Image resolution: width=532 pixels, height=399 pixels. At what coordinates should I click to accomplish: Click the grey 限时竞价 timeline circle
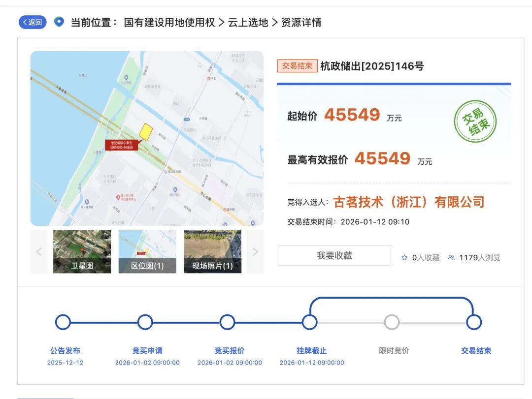point(392,322)
